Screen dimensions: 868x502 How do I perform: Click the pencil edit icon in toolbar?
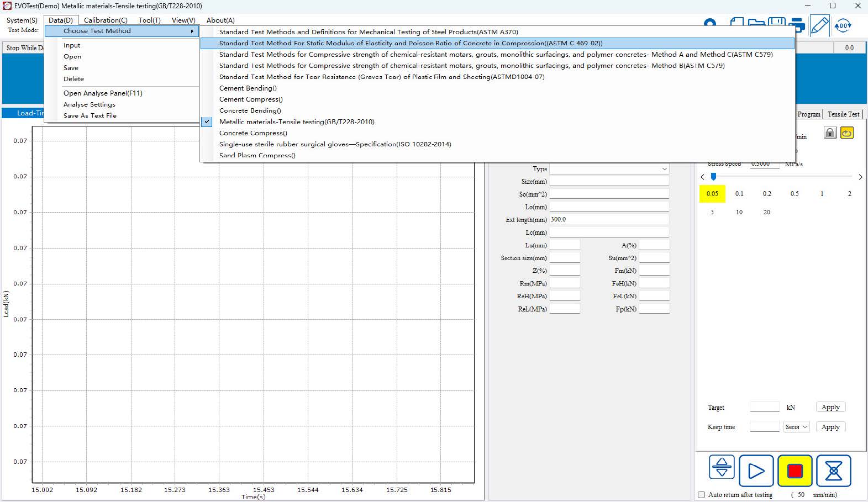(x=819, y=25)
